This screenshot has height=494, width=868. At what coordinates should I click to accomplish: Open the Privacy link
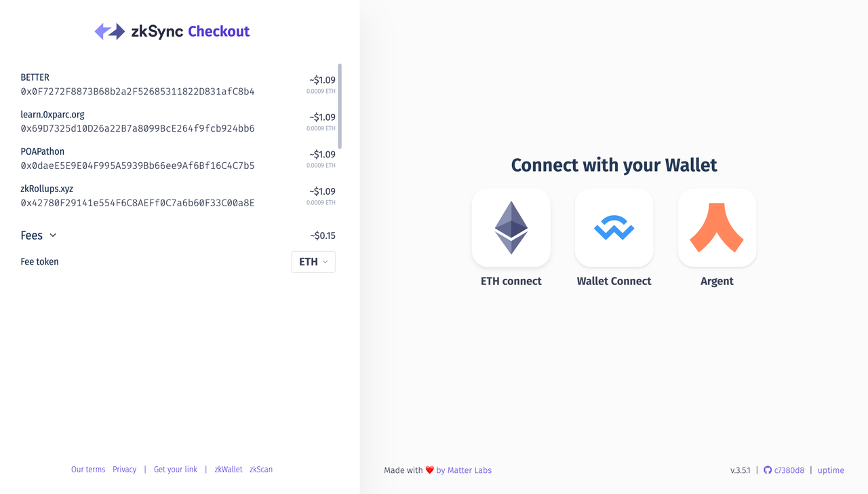point(124,470)
